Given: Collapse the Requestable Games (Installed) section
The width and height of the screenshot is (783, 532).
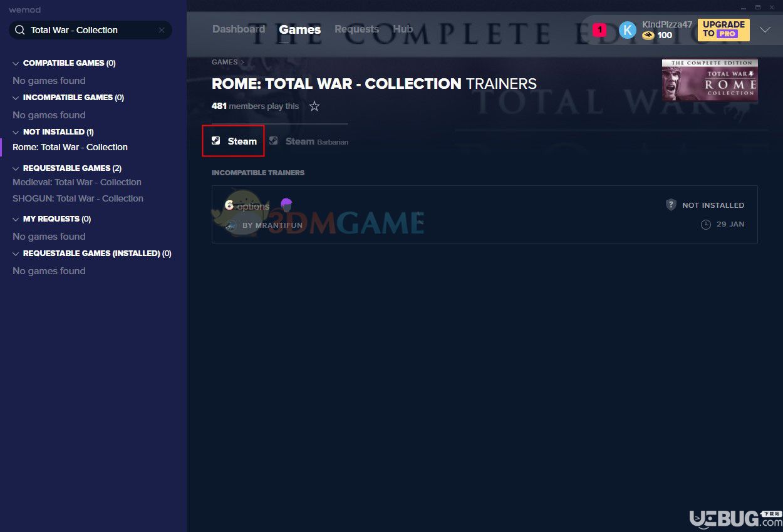Looking at the screenshot, I should pyautogui.click(x=16, y=253).
